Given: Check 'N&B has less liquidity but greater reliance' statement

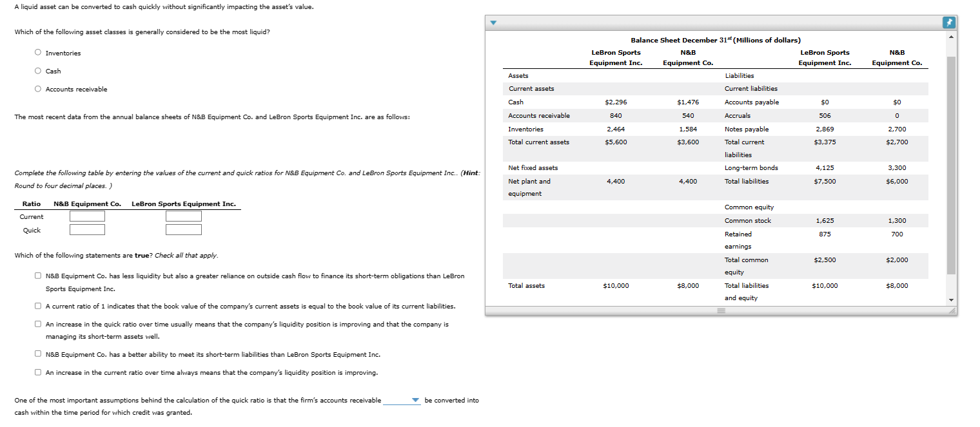Looking at the screenshot, I should [39, 276].
